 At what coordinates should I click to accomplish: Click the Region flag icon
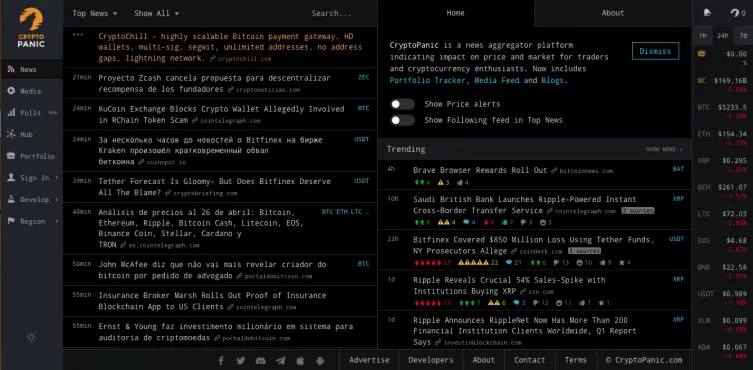tap(11, 221)
